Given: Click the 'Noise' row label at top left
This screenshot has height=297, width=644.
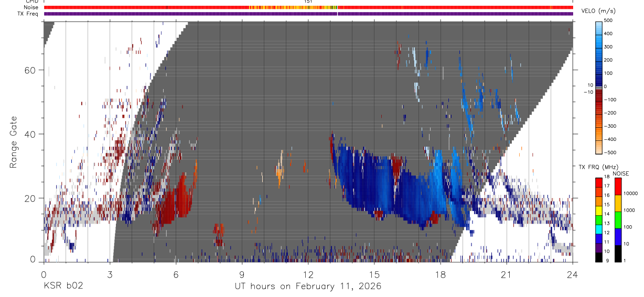Looking at the screenshot, I should [31, 8].
